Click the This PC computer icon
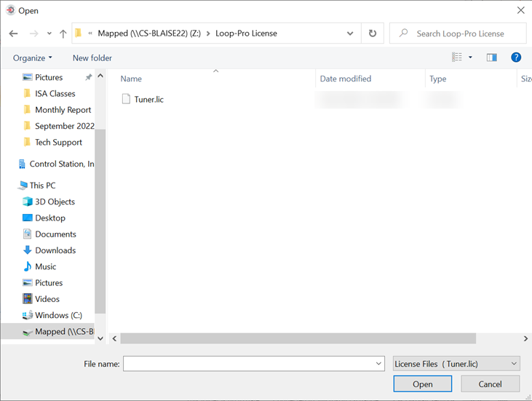The image size is (532, 401). 23,186
